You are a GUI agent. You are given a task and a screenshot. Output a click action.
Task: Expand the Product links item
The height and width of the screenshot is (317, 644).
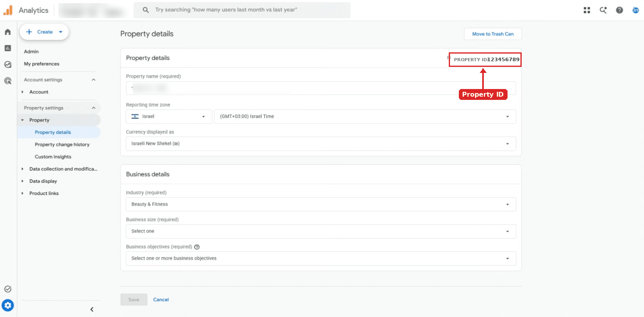click(x=23, y=193)
